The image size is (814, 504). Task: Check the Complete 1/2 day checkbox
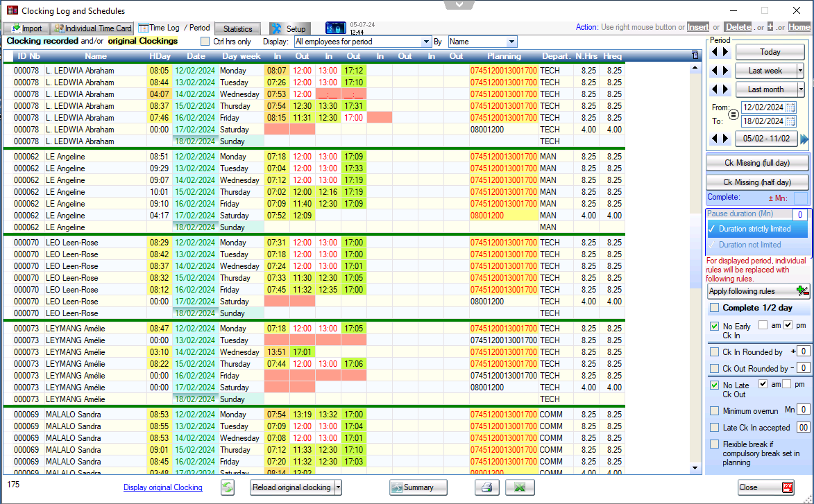pyautogui.click(x=714, y=308)
